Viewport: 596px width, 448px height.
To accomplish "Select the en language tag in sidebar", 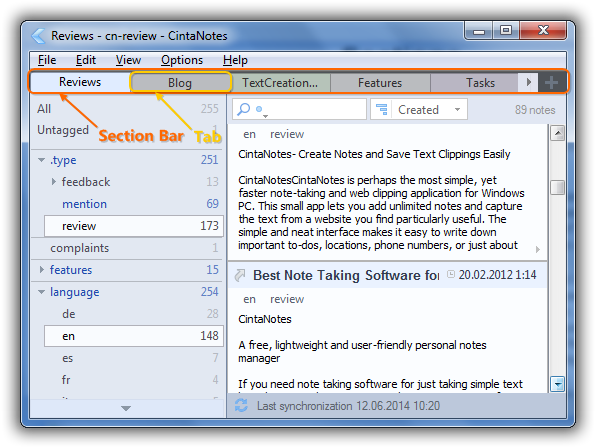I will pyautogui.click(x=133, y=336).
